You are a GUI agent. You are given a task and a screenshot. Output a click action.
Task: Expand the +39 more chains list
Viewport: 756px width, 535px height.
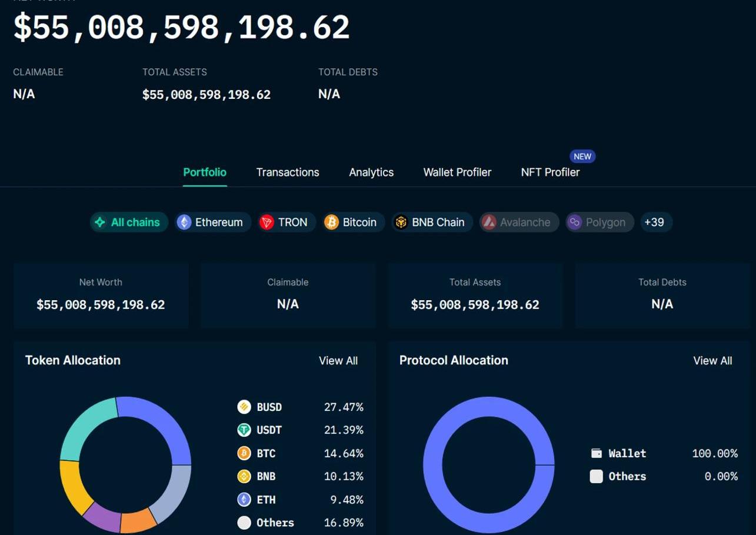point(656,222)
